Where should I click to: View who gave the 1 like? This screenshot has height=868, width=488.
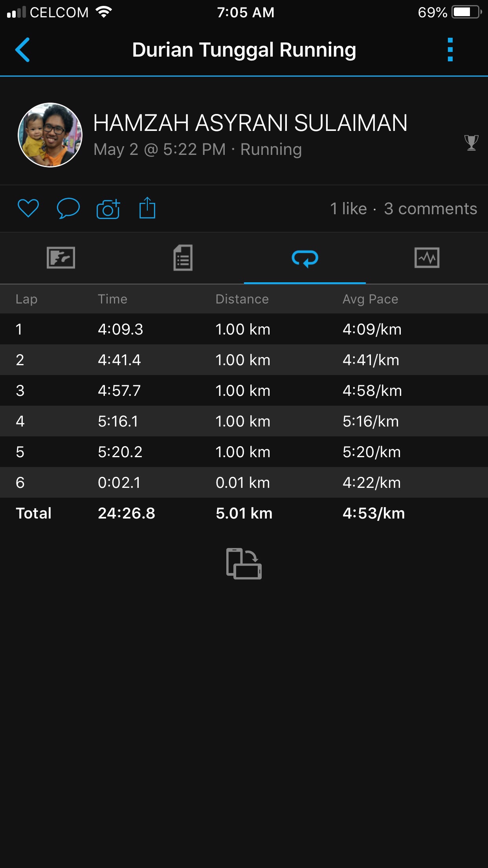click(348, 209)
